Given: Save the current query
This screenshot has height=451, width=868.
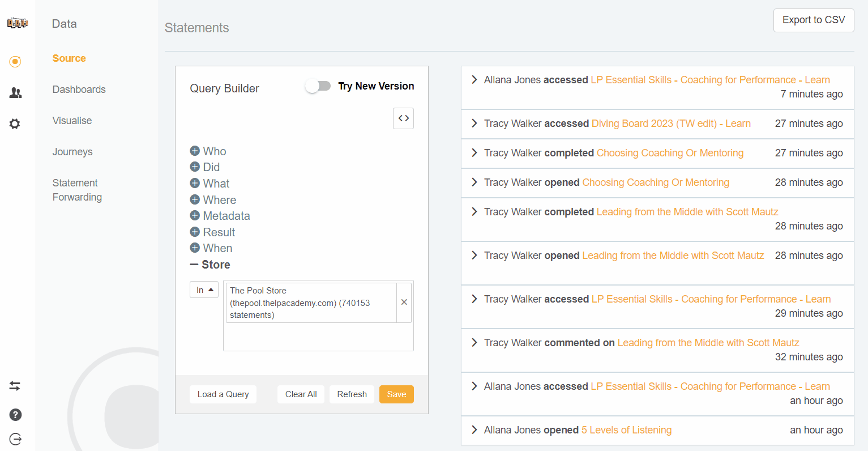Looking at the screenshot, I should pos(396,394).
